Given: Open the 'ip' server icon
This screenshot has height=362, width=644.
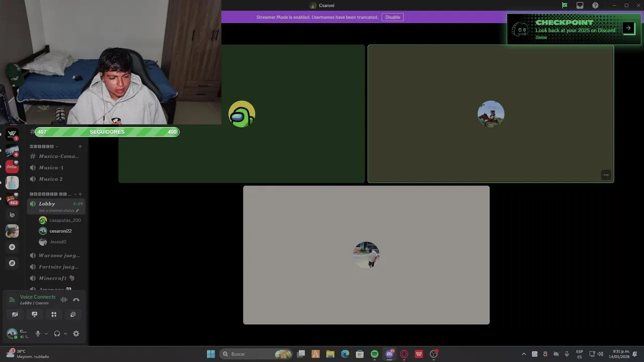Looking at the screenshot, I should tap(12, 215).
